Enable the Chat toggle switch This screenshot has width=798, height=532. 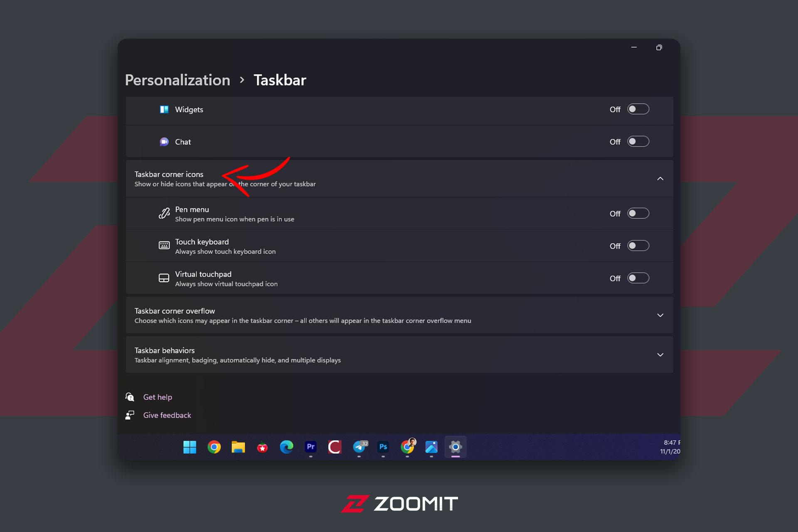click(x=638, y=142)
